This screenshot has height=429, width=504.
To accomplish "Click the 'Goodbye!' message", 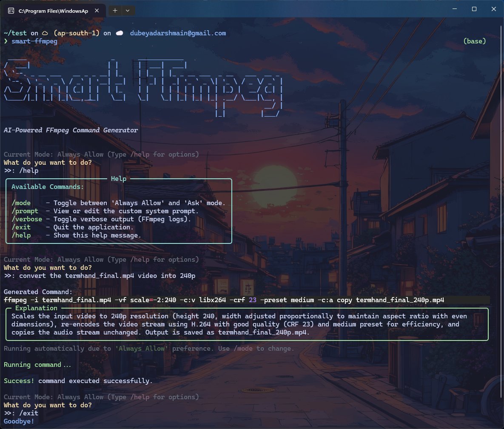I will [19, 421].
